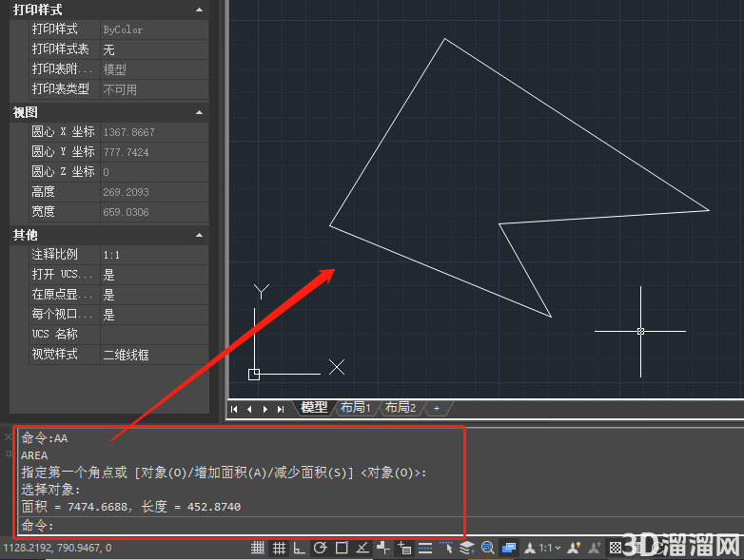The width and height of the screenshot is (744, 560).
Task: Switch to the 布局2 tab
Action: [x=401, y=407]
